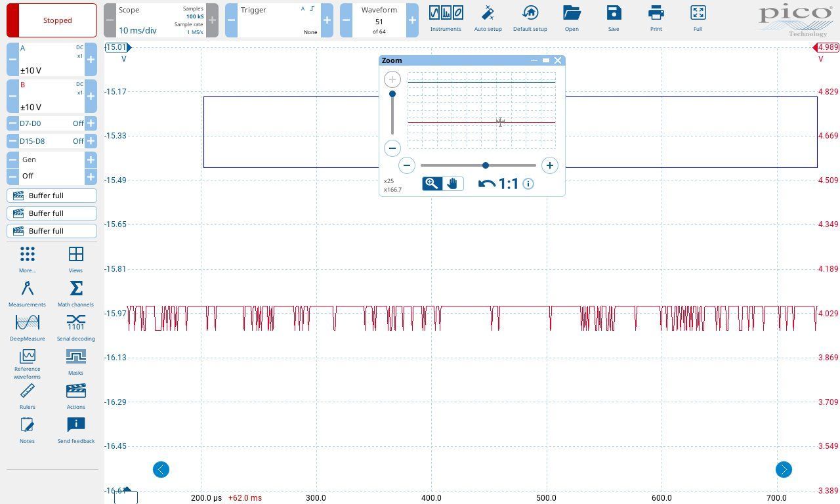The height and width of the screenshot is (504, 840).
Task: Open the More... menu
Action: coord(27,259)
